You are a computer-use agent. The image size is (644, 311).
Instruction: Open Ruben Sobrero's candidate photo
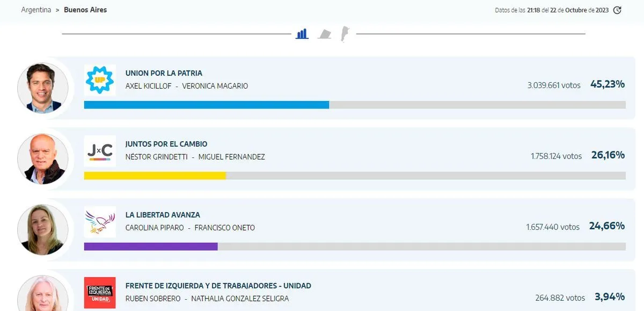point(43,295)
